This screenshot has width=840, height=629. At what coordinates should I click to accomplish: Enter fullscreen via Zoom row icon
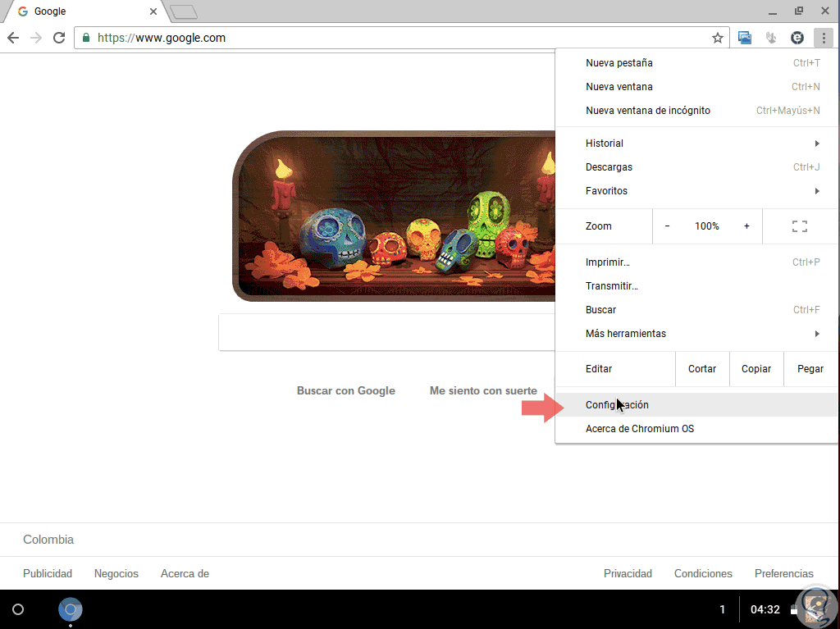(799, 226)
